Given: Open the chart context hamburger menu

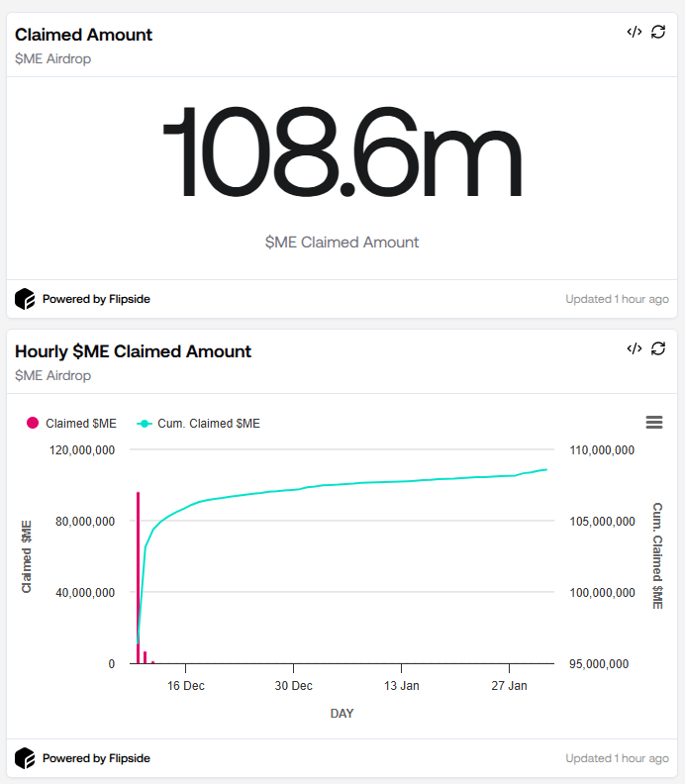Looking at the screenshot, I should point(653,423).
